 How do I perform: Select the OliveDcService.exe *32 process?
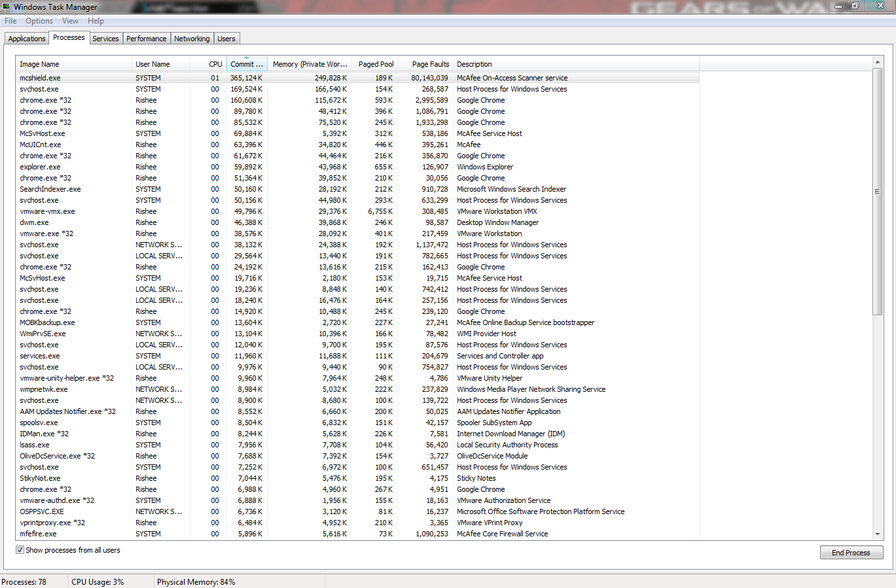click(357, 456)
